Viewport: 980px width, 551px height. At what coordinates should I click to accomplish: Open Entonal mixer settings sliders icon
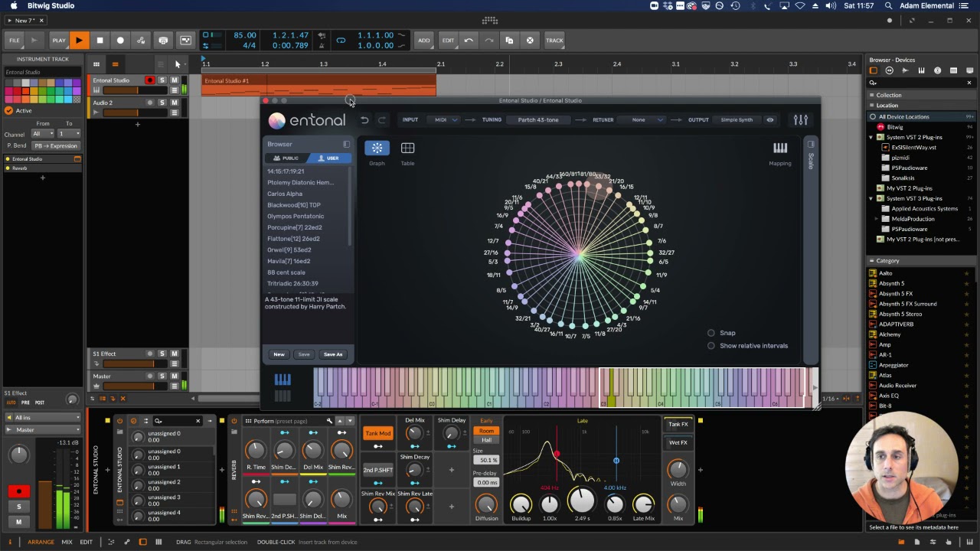click(800, 120)
